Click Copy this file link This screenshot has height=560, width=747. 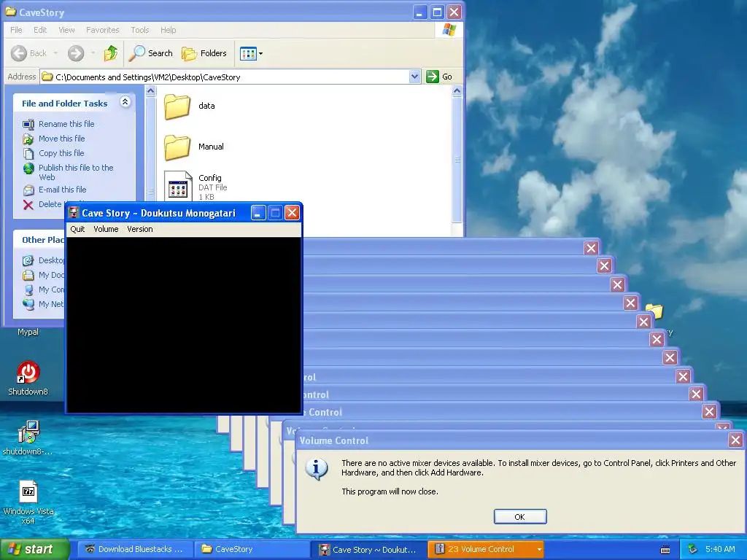(x=61, y=153)
